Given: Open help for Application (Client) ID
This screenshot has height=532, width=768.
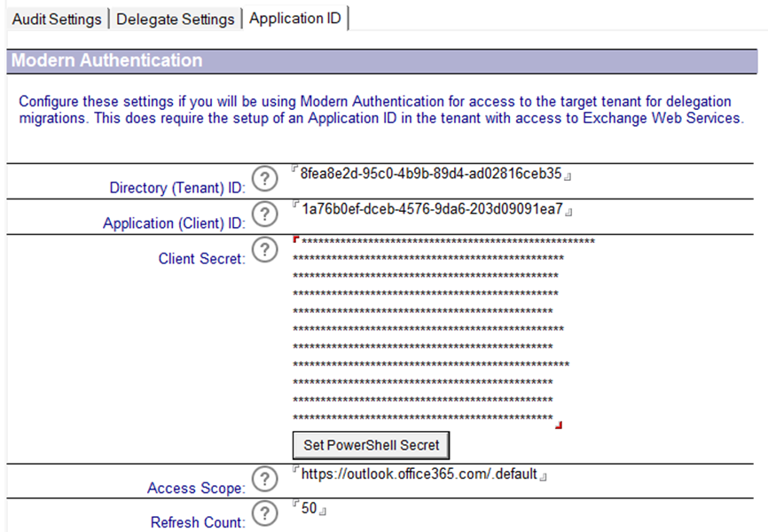Looking at the screenshot, I should pos(262,215).
